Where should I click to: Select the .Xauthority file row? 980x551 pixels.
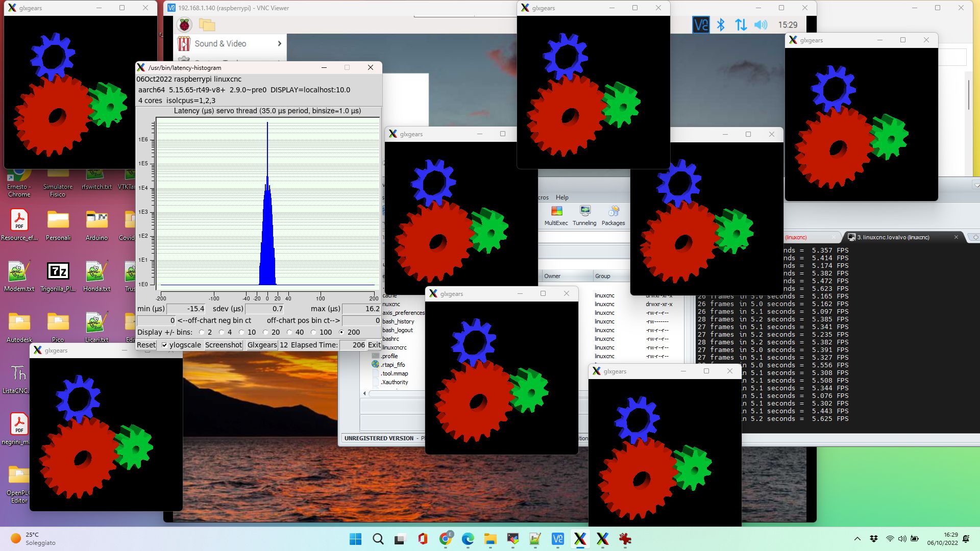coord(395,382)
